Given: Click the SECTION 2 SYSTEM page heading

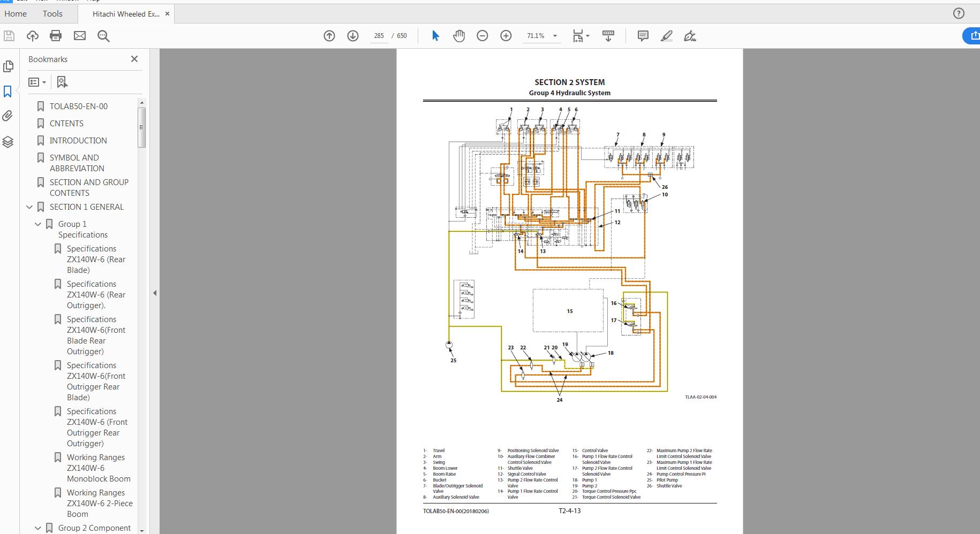Looking at the screenshot, I should (x=570, y=82).
